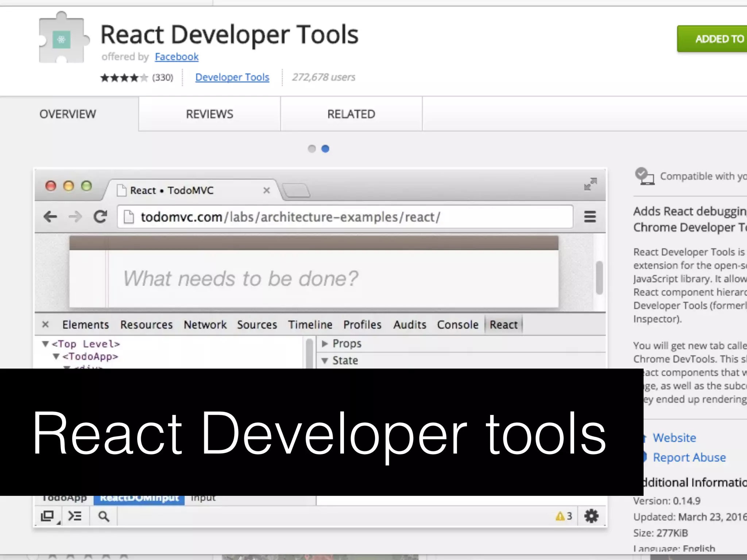The image size is (747, 560).
Task: Click the empty new tab button
Action: (296, 190)
